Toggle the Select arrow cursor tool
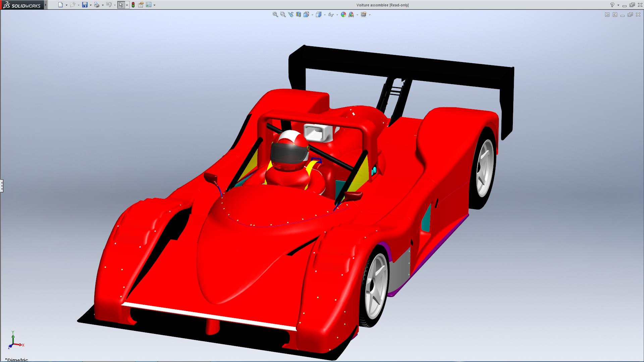The image size is (644, 362). 121,5
